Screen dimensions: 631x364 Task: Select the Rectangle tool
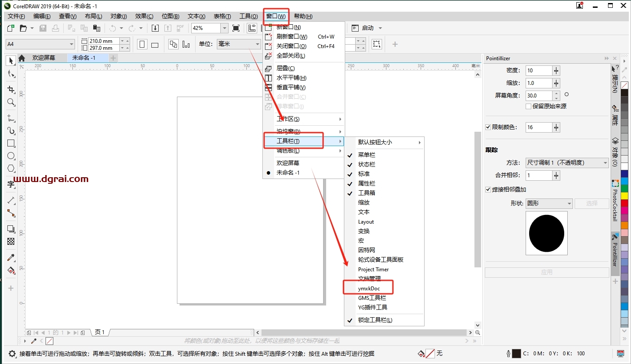click(11, 143)
